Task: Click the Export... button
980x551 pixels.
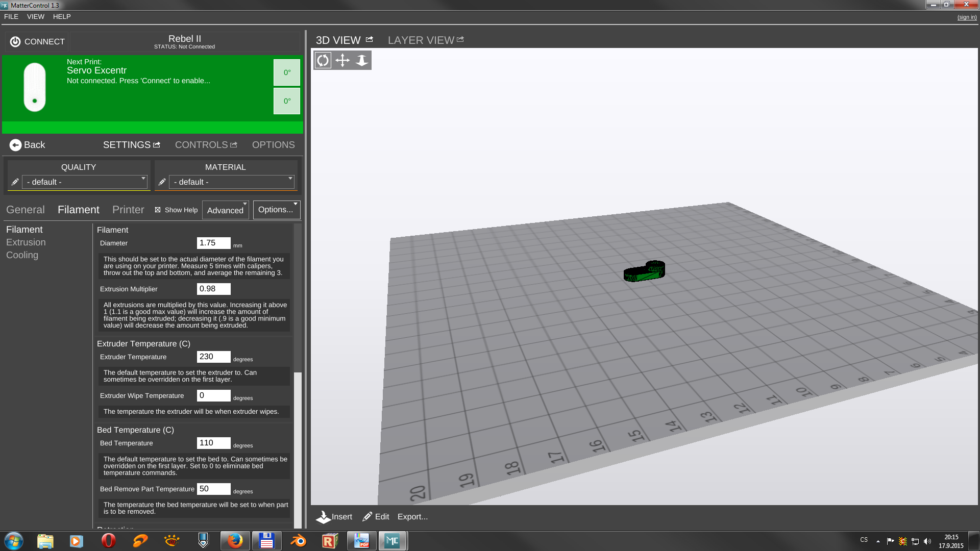Action: point(412,517)
